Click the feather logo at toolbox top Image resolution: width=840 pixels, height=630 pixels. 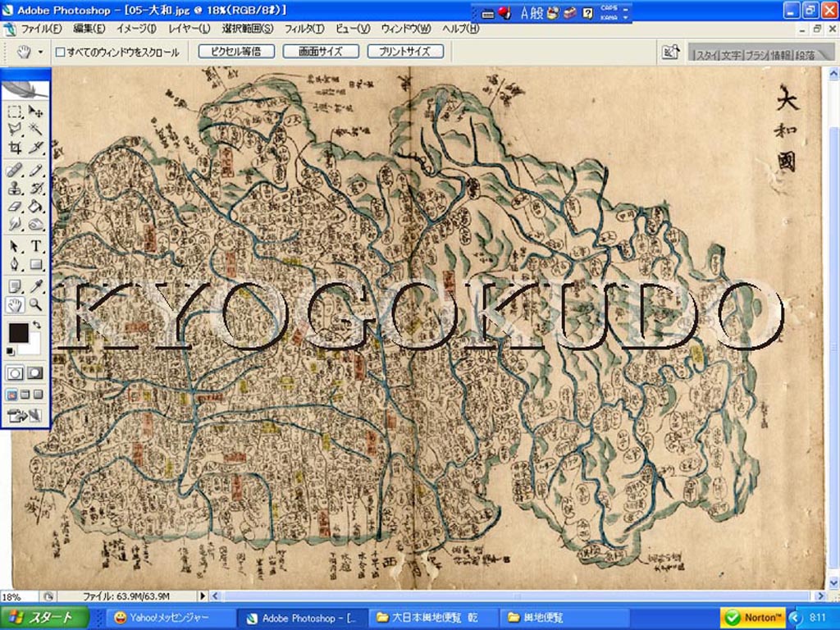pyautogui.click(x=25, y=89)
